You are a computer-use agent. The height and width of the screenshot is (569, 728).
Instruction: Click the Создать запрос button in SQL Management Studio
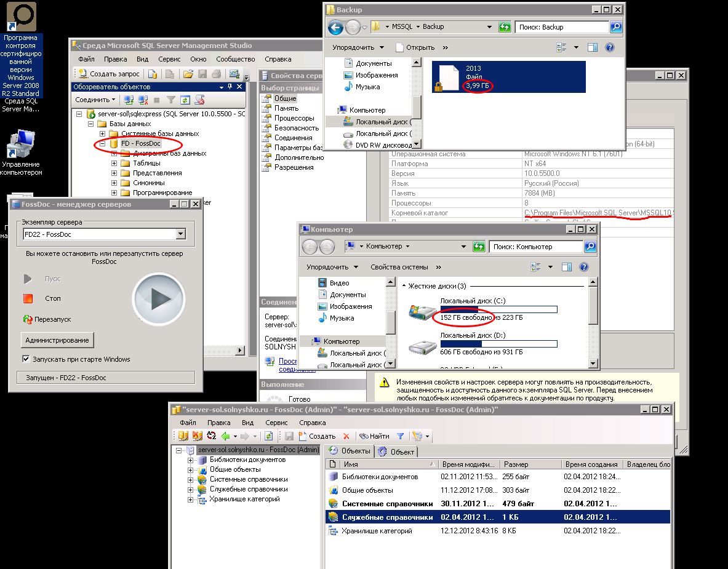coord(109,74)
